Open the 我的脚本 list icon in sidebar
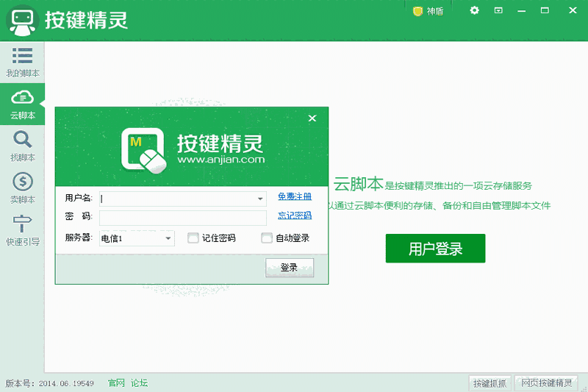This screenshot has width=588, height=392. coord(23,55)
